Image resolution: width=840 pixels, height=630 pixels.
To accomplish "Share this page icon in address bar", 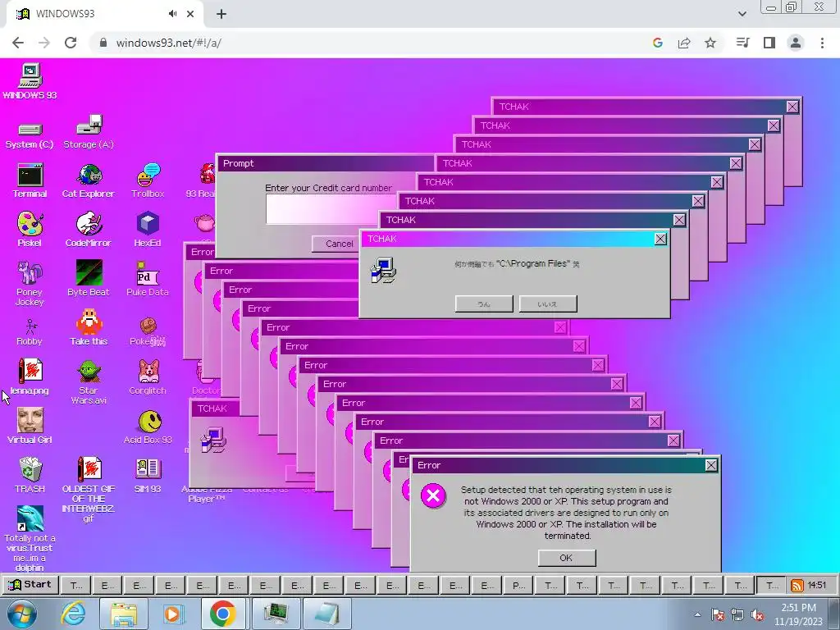I will pos(684,43).
